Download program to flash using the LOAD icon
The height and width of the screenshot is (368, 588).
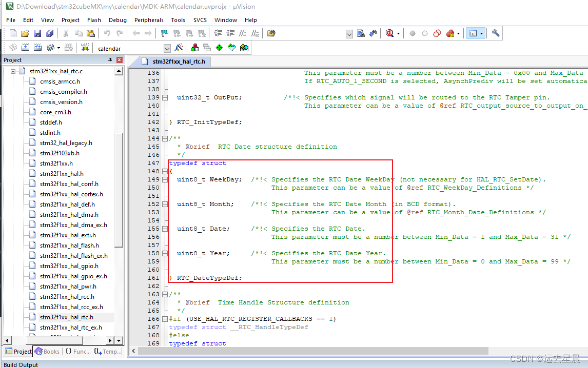coord(85,47)
